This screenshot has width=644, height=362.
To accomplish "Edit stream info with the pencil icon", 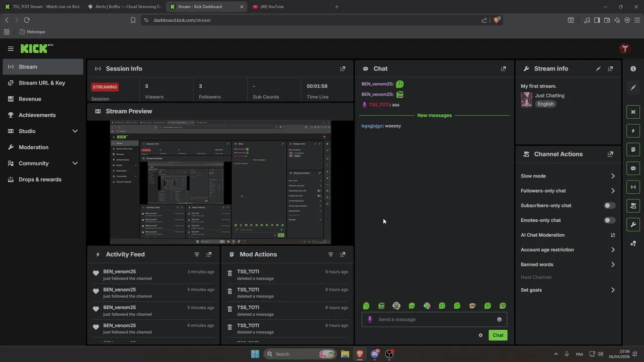I will click(598, 69).
